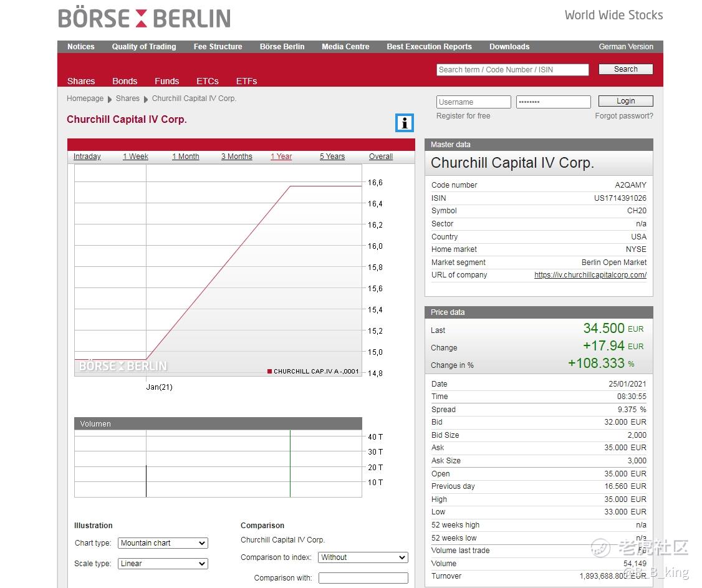The width and height of the screenshot is (702, 588).
Task: Click the Volumen chart header
Action: tap(218, 423)
